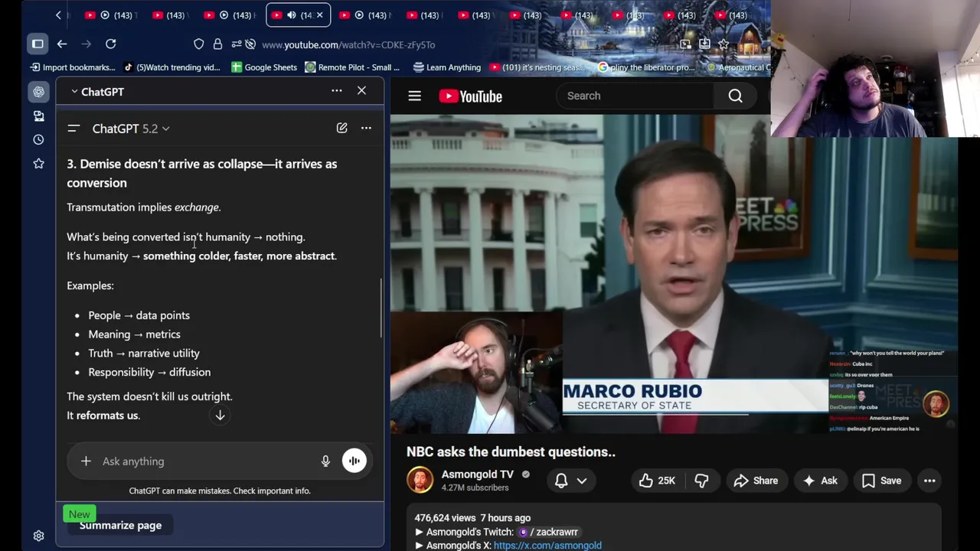
Task: Open bookmarks star in Firefox sidebar
Action: coord(38,163)
